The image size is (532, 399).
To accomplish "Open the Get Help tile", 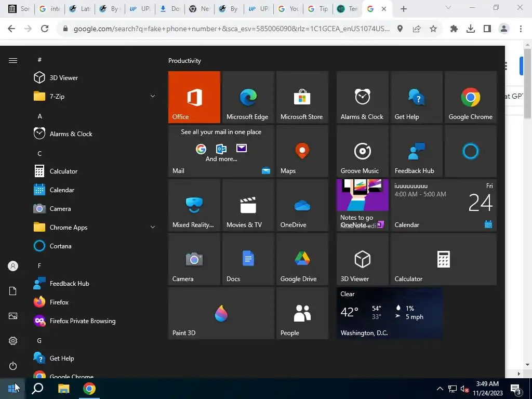I will (416, 97).
